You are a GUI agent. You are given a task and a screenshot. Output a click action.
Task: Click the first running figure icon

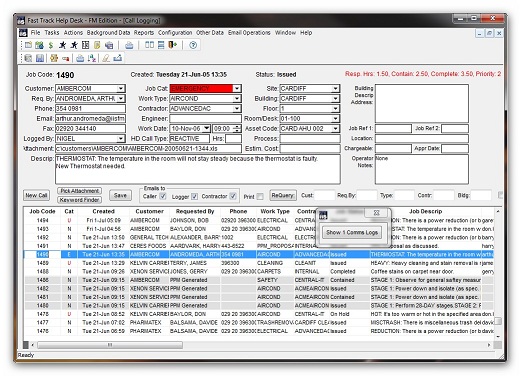click(62, 45)
